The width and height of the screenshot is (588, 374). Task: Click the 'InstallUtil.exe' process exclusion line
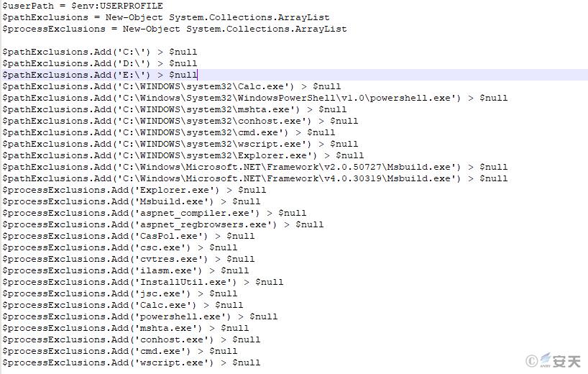(x=143, y=282)
